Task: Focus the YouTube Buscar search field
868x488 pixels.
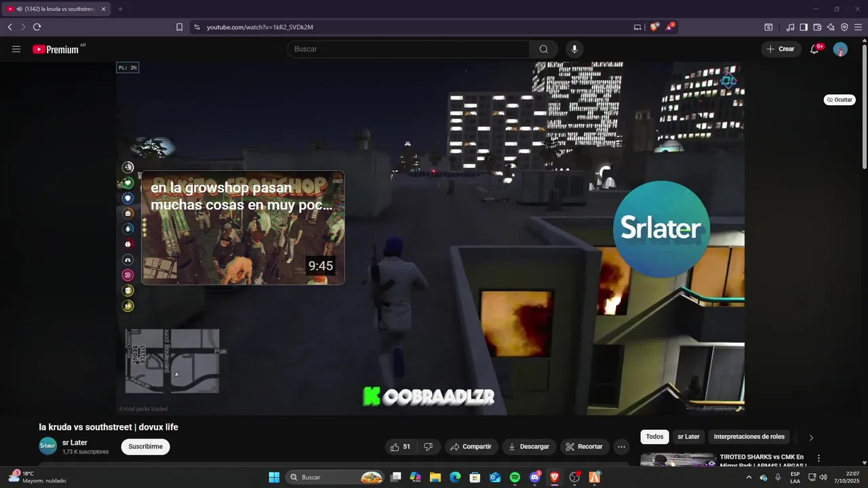Action: (x=408, y=49)
